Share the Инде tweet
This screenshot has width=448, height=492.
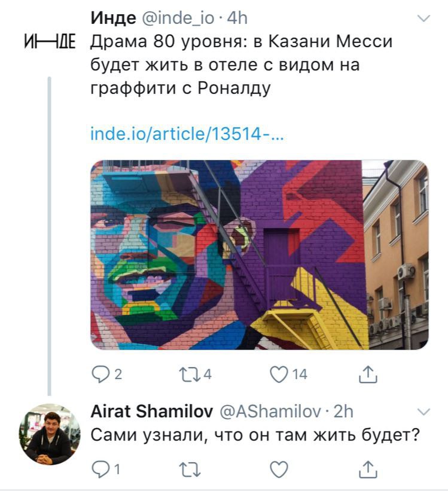pyautogui.click(x=368, y=374)
